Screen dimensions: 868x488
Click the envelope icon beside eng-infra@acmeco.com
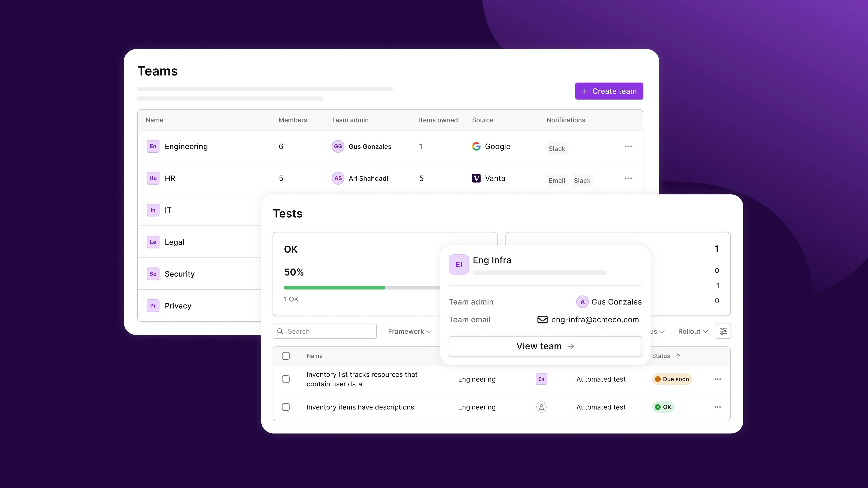542,320
